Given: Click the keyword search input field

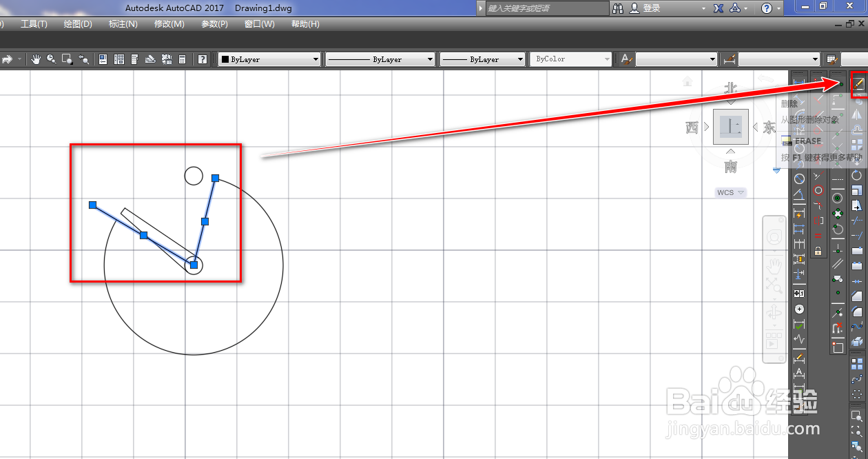Looking at the screenshot, I should 548,8.
